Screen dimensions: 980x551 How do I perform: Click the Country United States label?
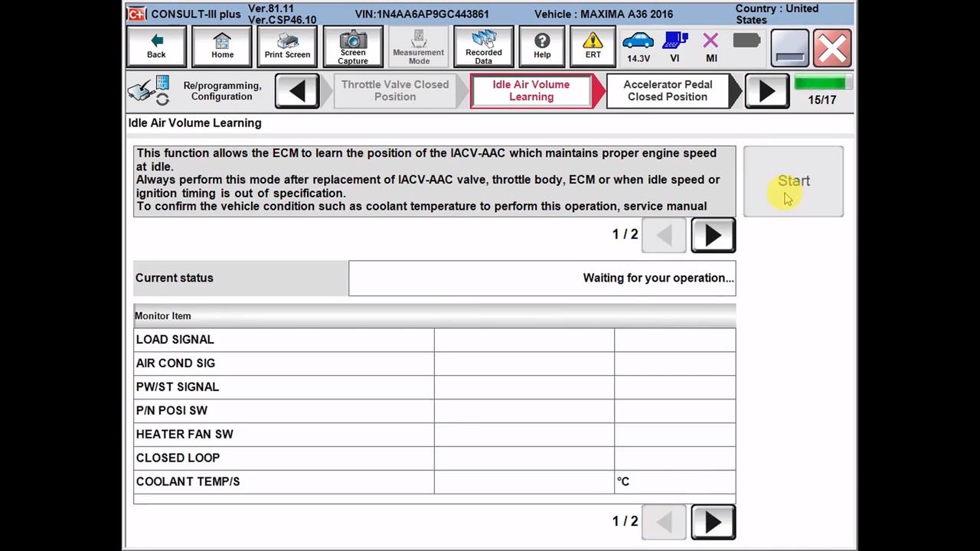pyautogui.click(x=777, y=14)
